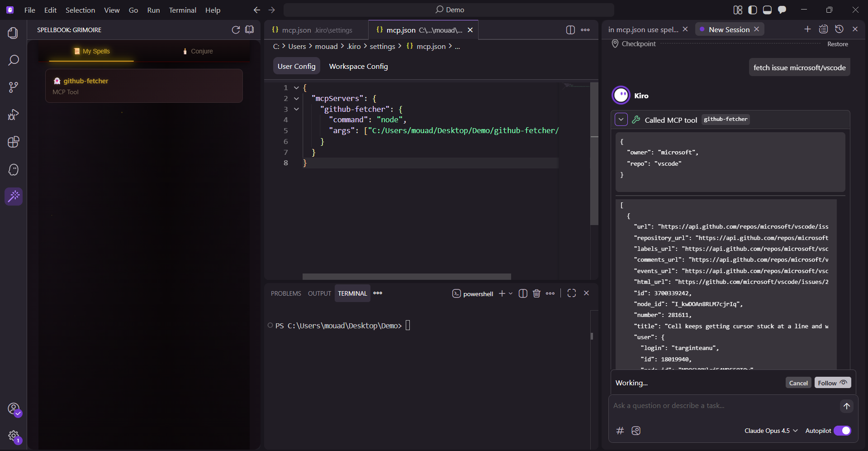The height and width of the screenshot is (451, 868).
Task: Open Run and Debug view
Action: point(13,115)
